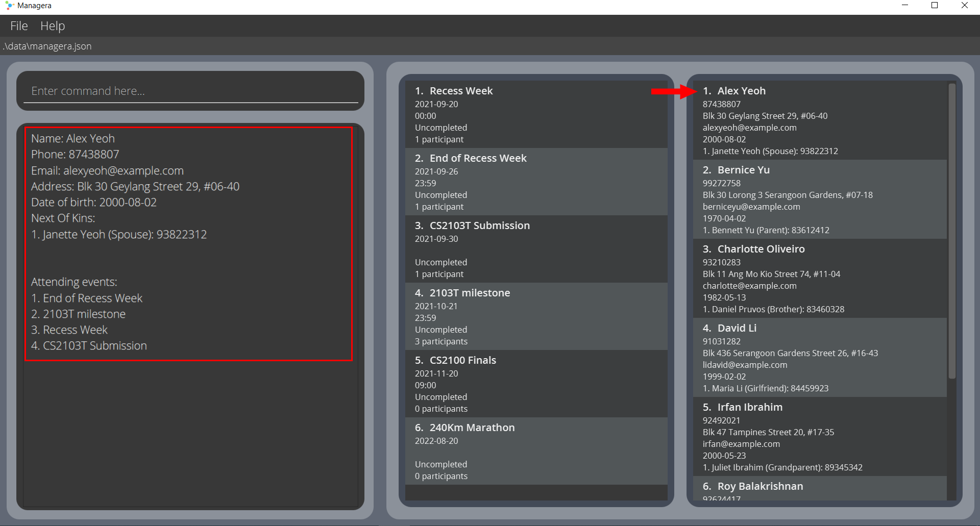Select the Recess Week event card
980x526 pixels.
tap(536, 114)
